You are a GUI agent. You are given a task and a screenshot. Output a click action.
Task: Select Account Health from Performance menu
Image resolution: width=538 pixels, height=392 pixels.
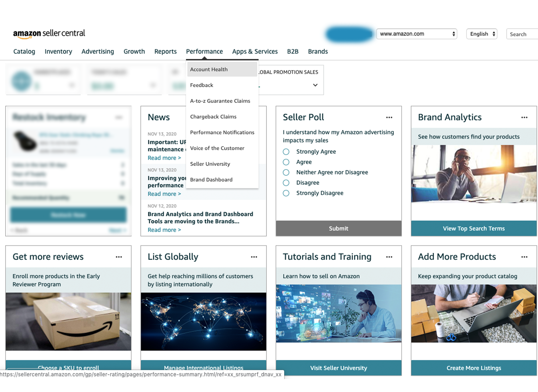click(209, 69)
